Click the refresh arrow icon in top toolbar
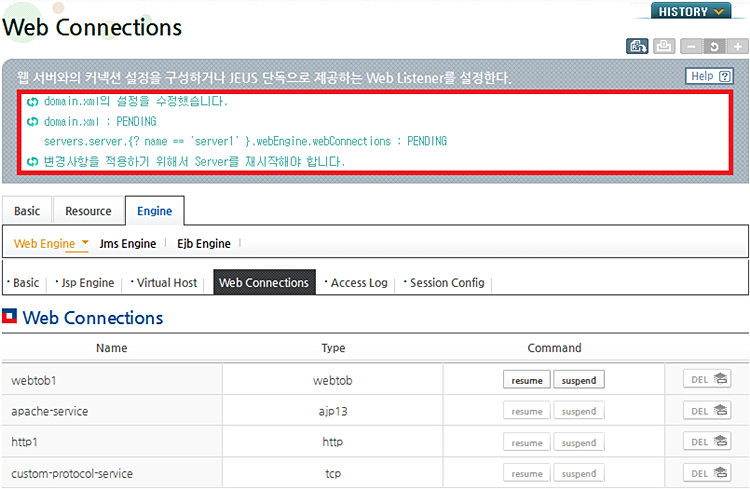750x489 pixels. [714, 46]
